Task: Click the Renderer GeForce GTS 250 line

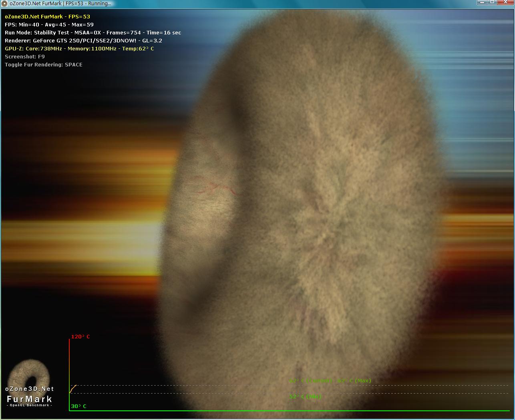Action: [x=83, y=40]
